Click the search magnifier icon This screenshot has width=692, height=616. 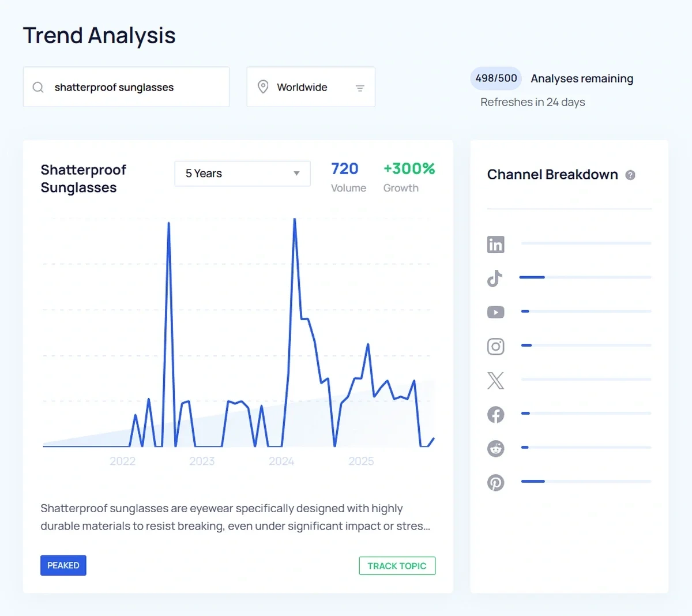coord(38,87)
